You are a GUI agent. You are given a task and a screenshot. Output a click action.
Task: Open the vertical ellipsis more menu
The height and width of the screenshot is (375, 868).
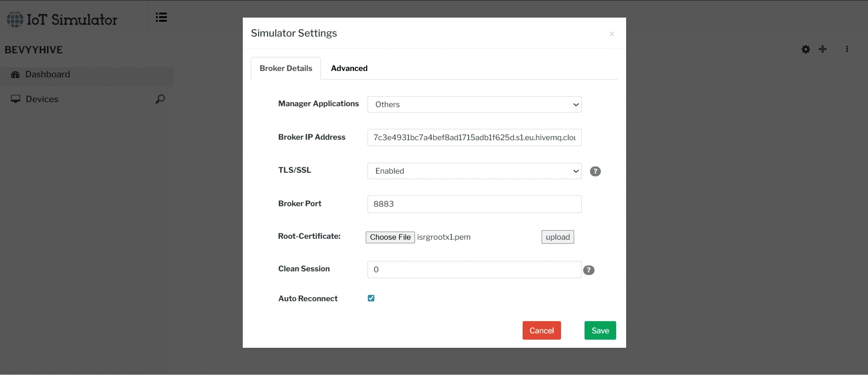pyautogui.click(x=847, y=49)
